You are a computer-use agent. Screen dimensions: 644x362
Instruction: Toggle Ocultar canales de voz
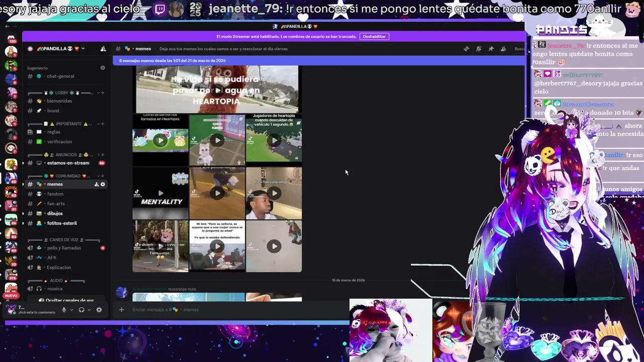pos(66,300)
